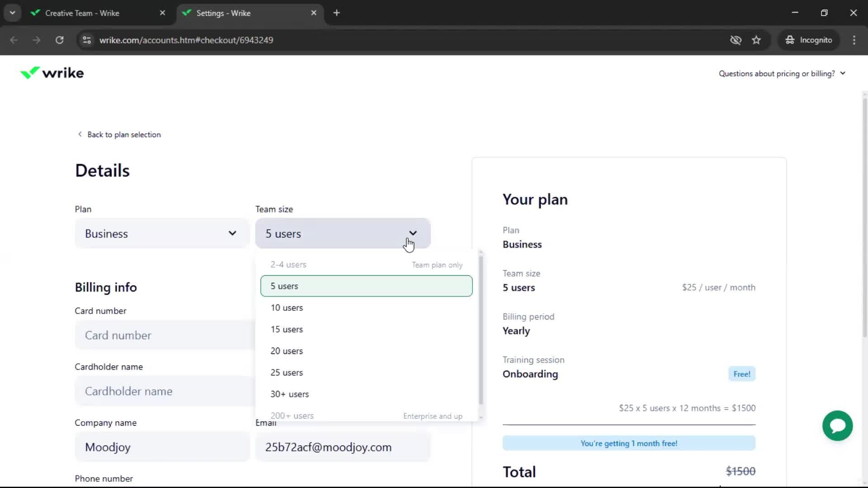Click into the Cardholder name field
Image resolution: width=868 pixels, height=488 pixels.
[x=165, y=391]
